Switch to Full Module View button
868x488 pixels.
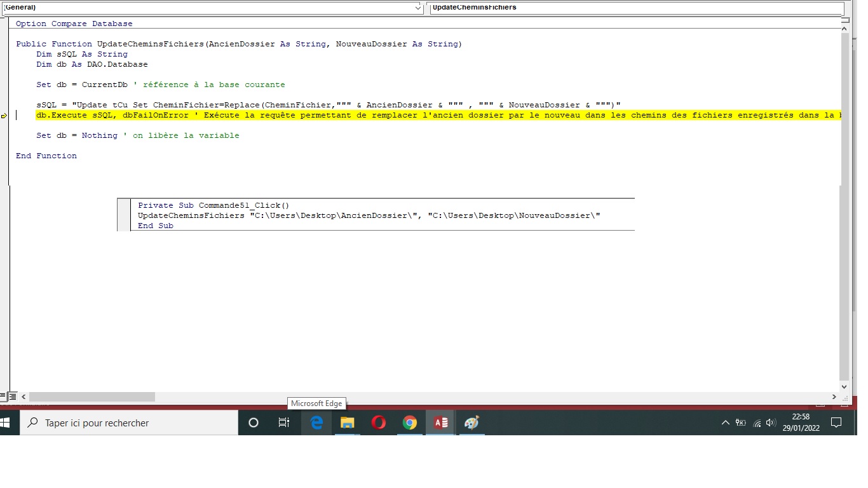pos(12,396)
